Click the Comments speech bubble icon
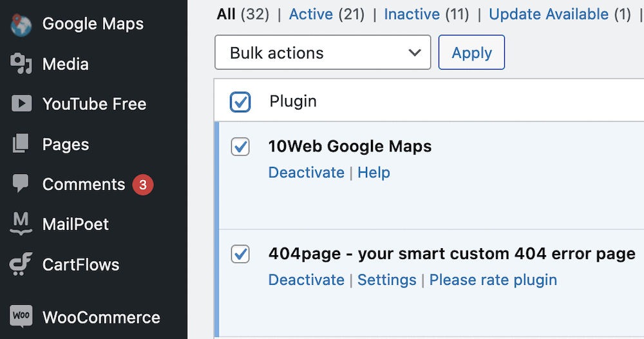The width and height of the screenshot is (644, 339). coord(21,183)
